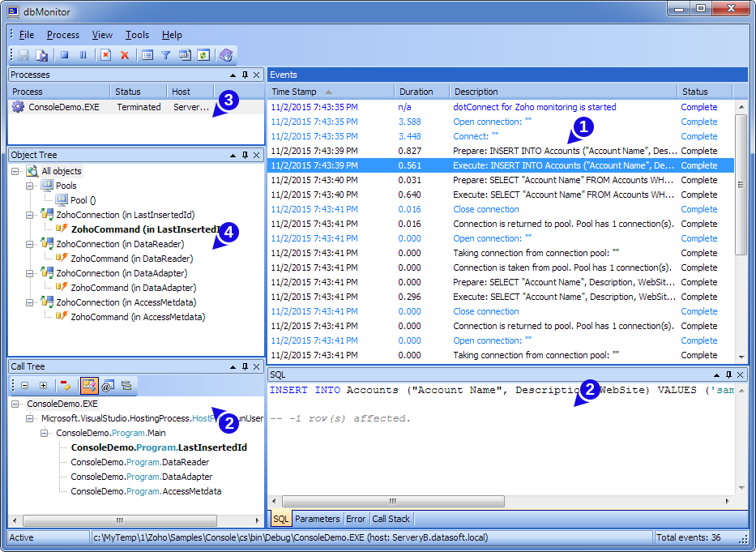
Task: Stop monitoring via the blue square icon
Action: (64, 55)
